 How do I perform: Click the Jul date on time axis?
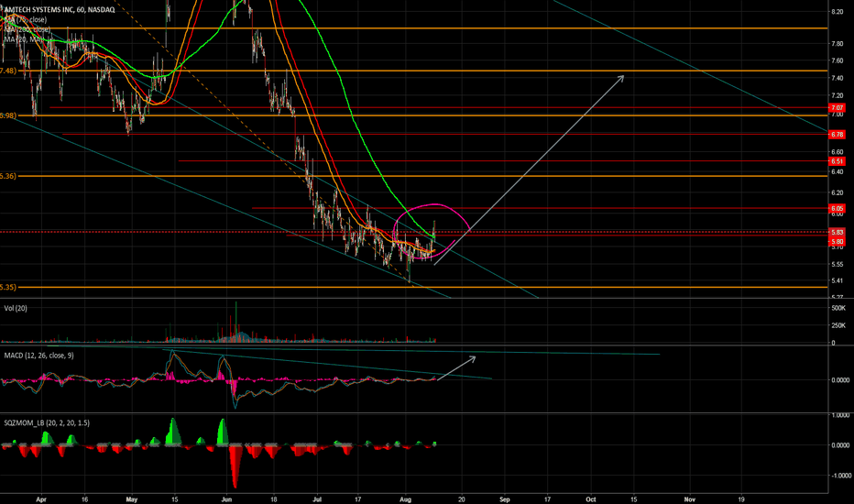[318, 499]
